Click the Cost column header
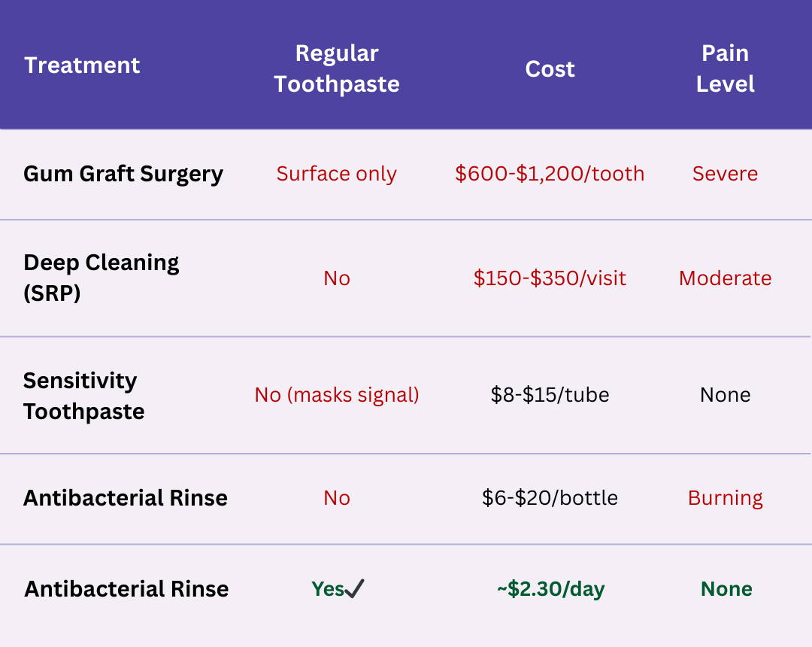This screenshot has width=812, height=647. click(550, 69)
